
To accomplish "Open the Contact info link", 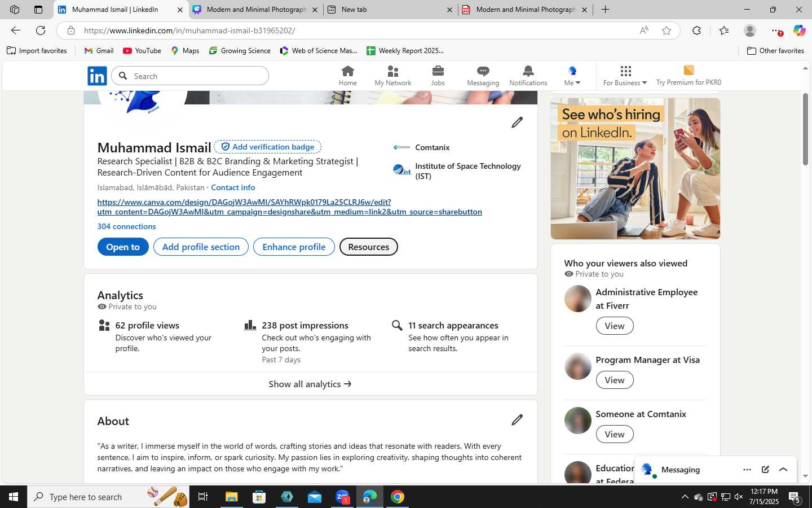I will (233, 187).
